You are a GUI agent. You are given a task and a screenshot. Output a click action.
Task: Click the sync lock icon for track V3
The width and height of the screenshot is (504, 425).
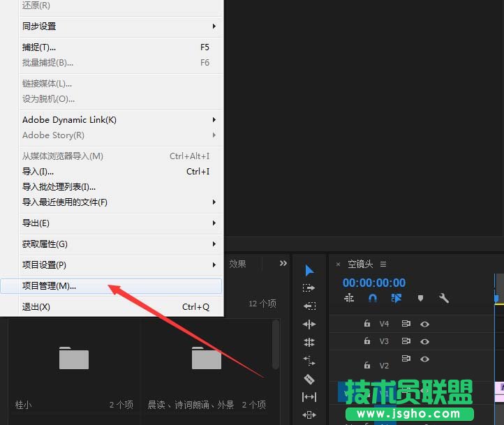coord(406,341)
